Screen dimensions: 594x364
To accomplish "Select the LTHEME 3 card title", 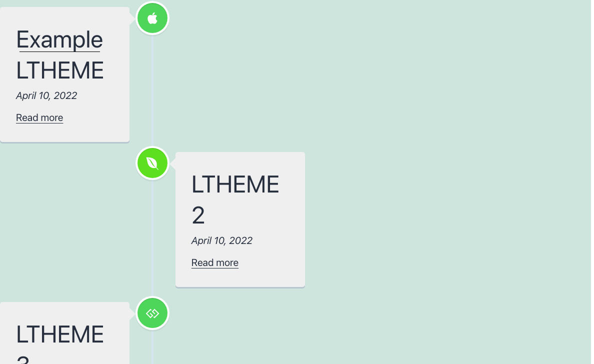I will (60, 334).
